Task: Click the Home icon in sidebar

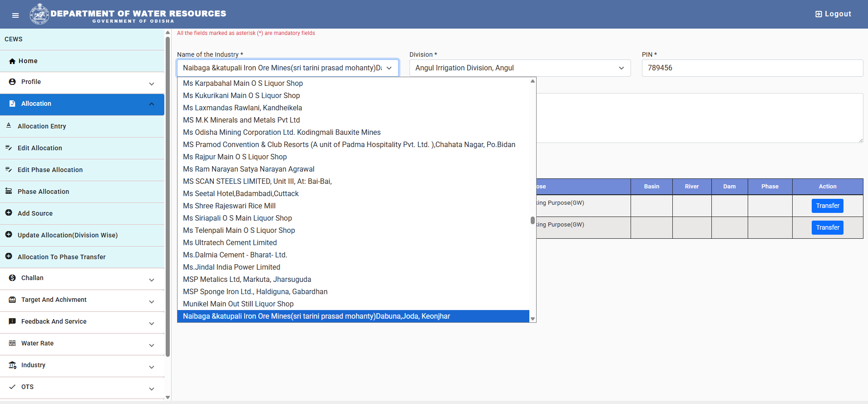Action: pyautogui.click(x=12, y=61)
